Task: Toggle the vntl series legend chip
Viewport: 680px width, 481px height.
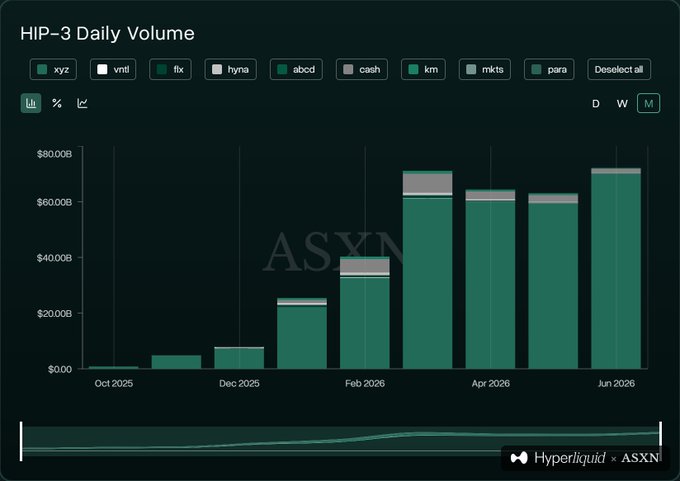Action: tap(113, 69)
